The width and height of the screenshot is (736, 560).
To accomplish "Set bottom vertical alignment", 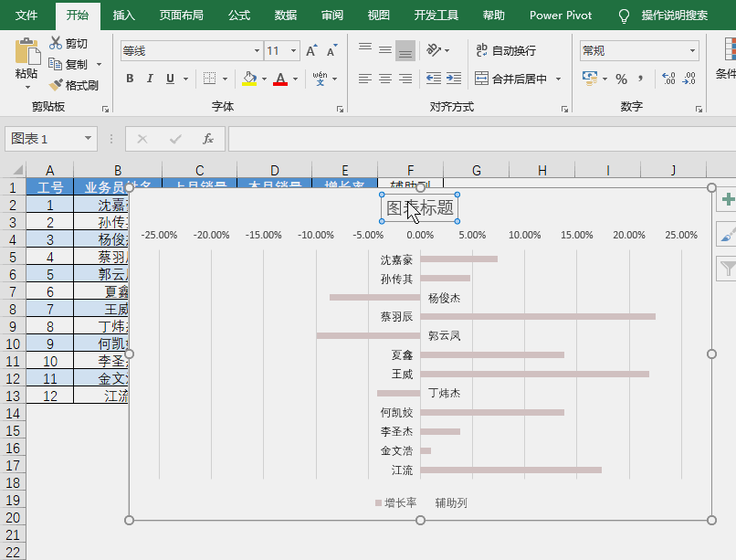I will pyautogui.click(x=405, y=50).
